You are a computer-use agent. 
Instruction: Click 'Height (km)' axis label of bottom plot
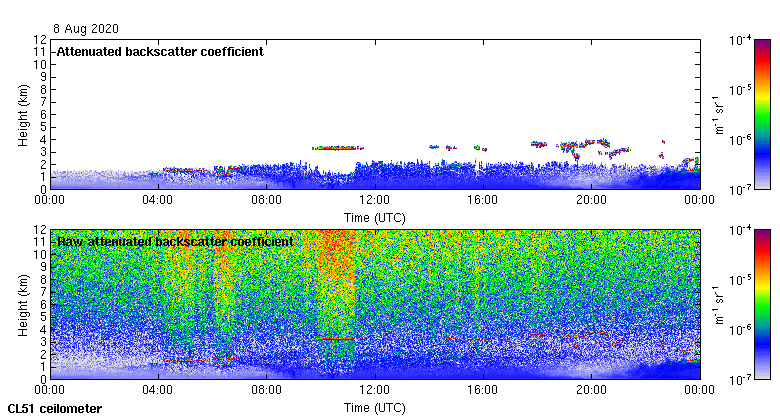pyautogui.click(x=23, y=306)
